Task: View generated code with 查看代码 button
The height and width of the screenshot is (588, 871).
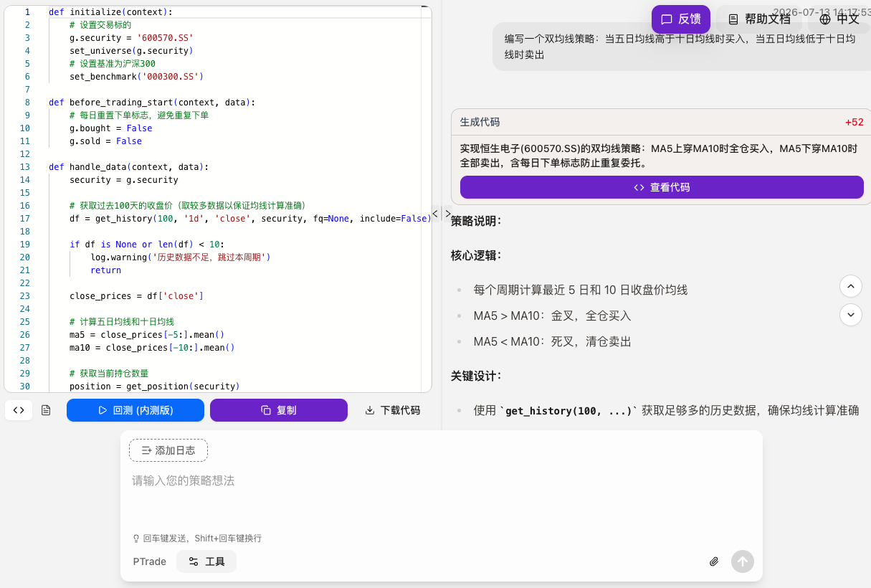Action: 662,187
